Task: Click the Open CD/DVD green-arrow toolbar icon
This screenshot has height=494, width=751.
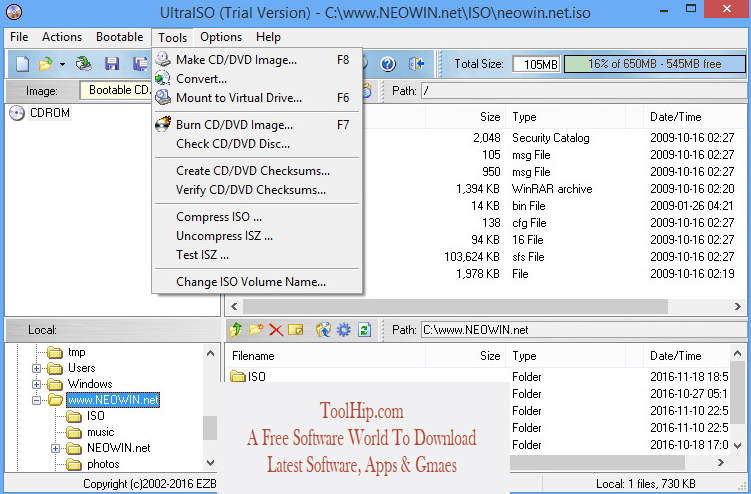Action: [84, 64]
